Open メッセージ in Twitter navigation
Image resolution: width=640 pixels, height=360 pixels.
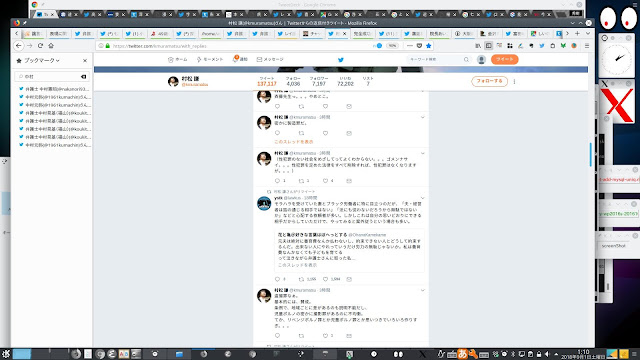pos(270,60)
